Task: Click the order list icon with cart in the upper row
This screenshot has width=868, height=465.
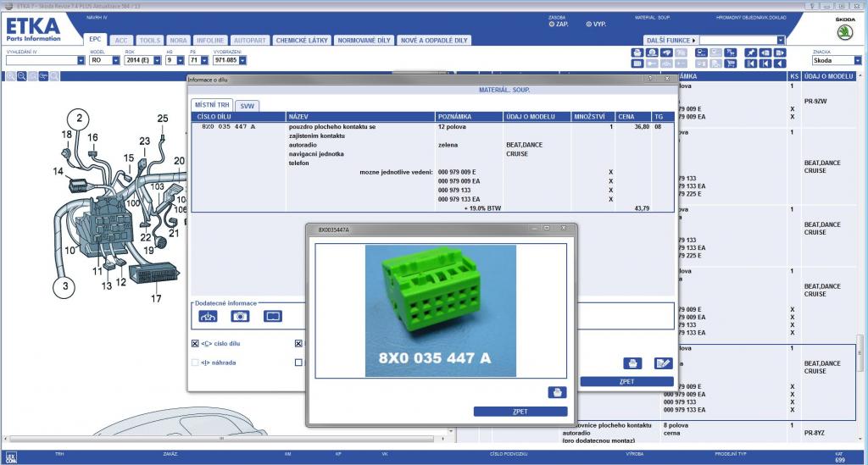Action: coord(731,53)
